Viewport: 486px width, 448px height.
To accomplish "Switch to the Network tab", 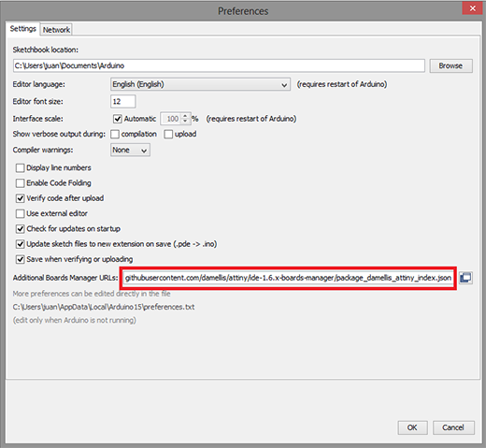I will click(56, 30).
